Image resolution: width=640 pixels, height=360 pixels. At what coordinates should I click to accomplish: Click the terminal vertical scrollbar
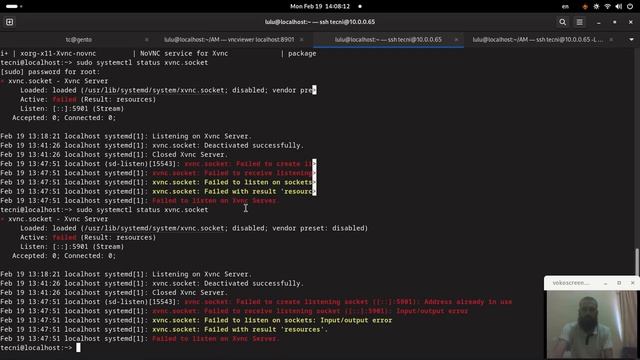pyautogui.click(x=637, y=261)
